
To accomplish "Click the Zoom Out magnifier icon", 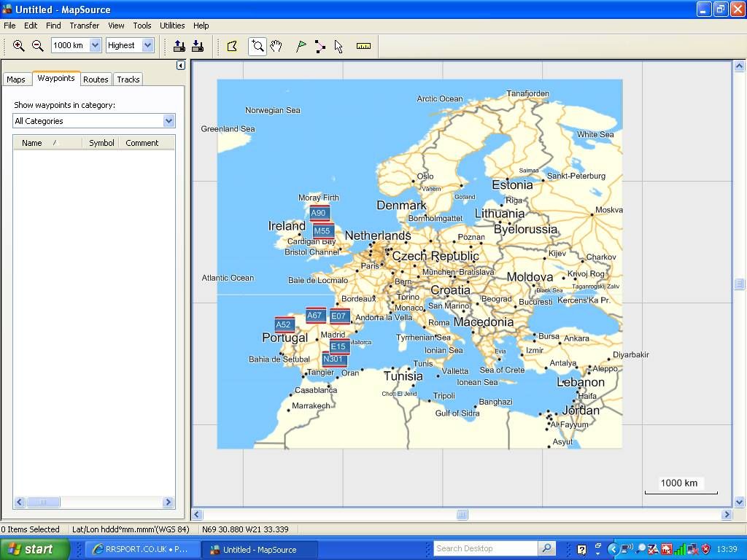I will [x=37, y=46].
